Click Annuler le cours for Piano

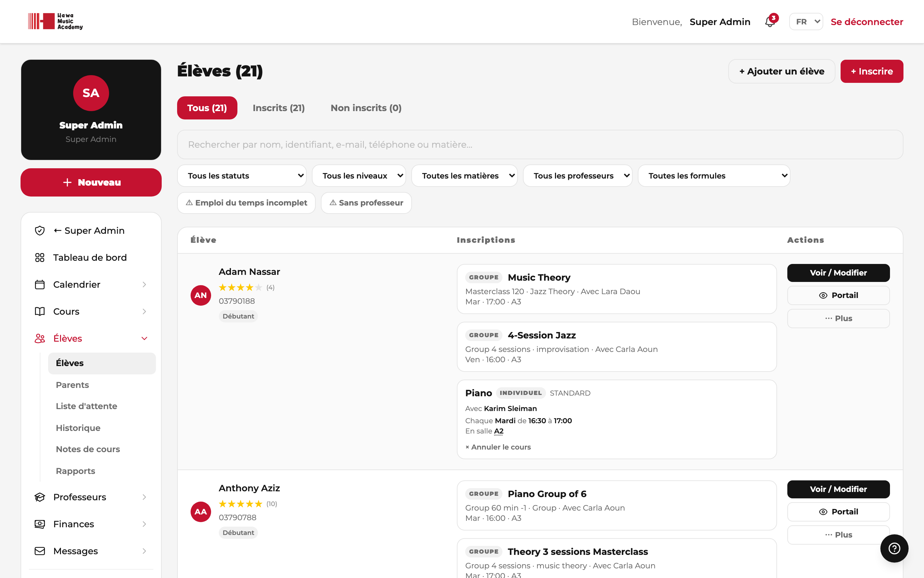tap(498, 447)
